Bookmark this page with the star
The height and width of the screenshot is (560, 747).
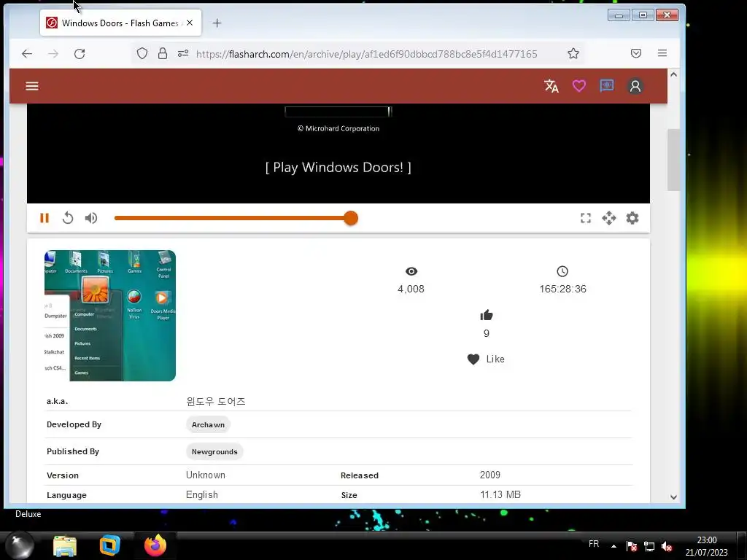(x=573, y=53)
